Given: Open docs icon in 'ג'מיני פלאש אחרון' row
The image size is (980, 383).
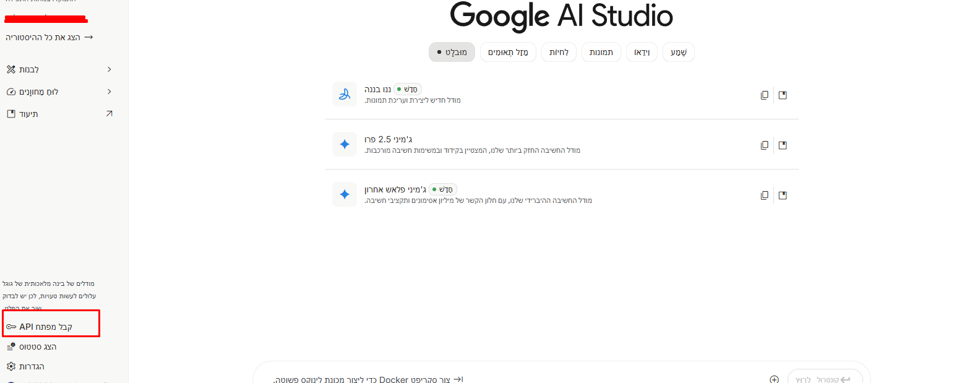Looking at the screenshot, I should [x=783, y=196].
